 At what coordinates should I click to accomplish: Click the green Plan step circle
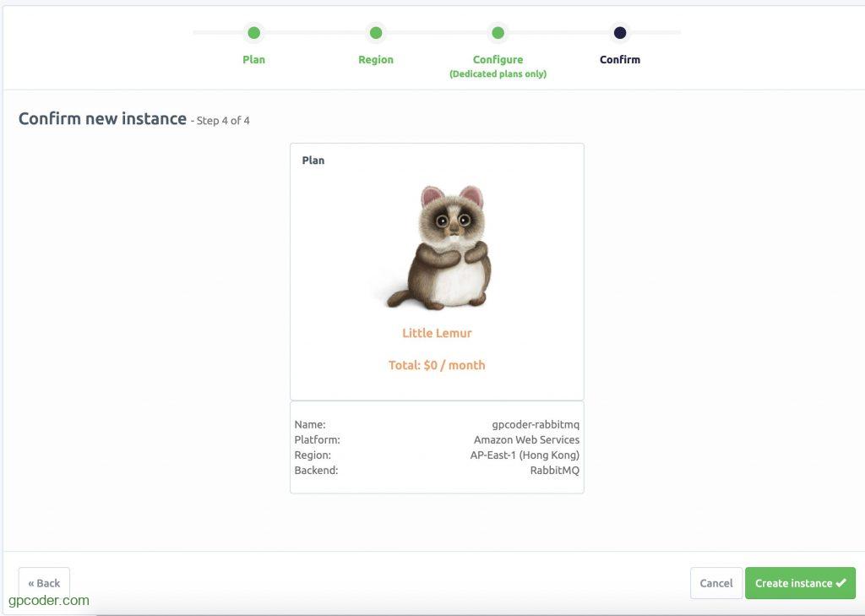click(253, 33)
